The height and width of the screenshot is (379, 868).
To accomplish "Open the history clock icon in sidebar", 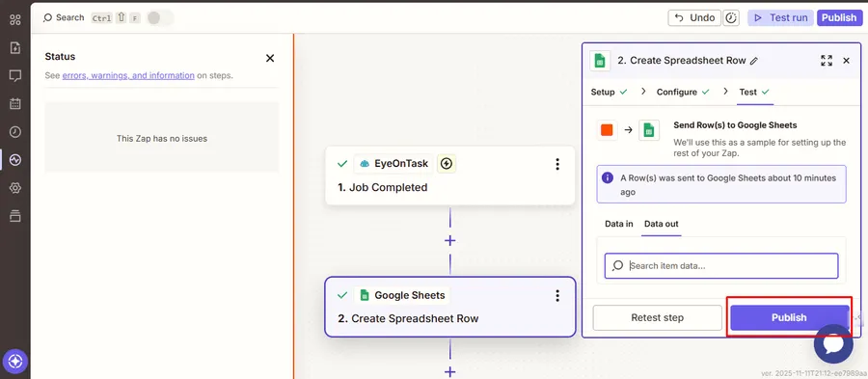I will (x=14, y=132).
